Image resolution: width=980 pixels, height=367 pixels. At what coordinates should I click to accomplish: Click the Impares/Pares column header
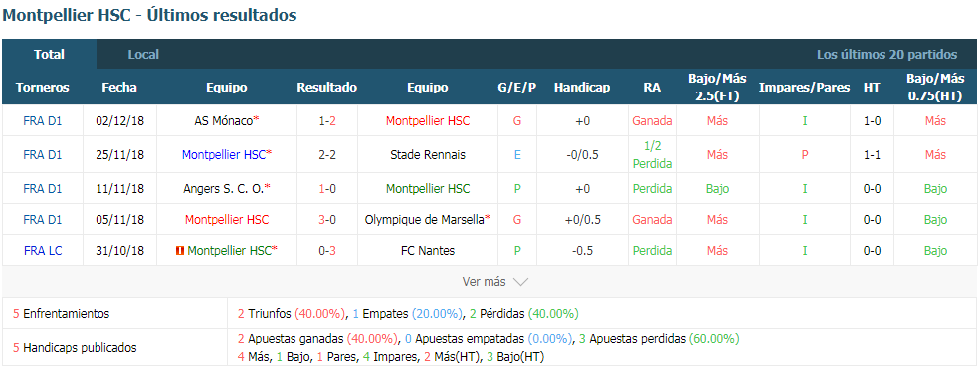[x=804, y=88]
